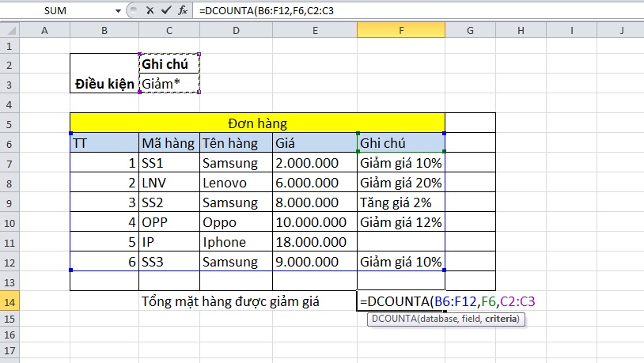Click the Điều kiện label cell
The height and width of the screenshot is (363, 644).
[x=104, y=83]
